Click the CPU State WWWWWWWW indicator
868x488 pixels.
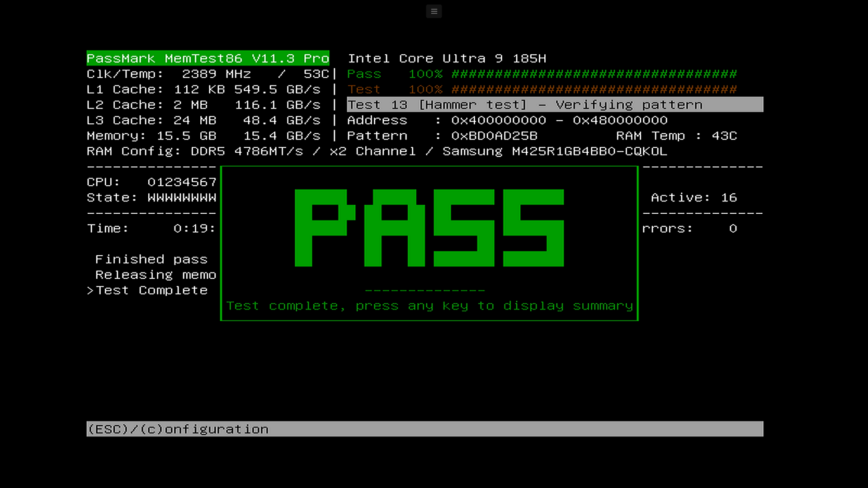pos(182,197)
